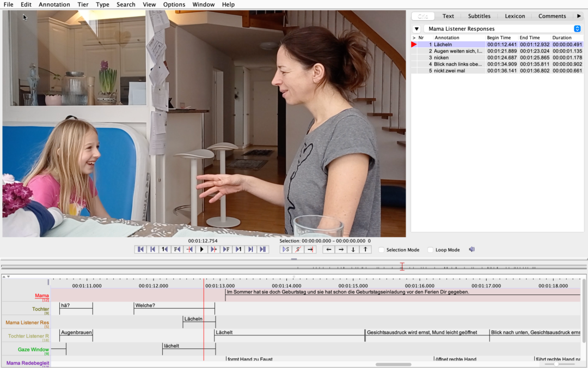
Task: Clear the current selection button
Action: [x=298, y=249]
